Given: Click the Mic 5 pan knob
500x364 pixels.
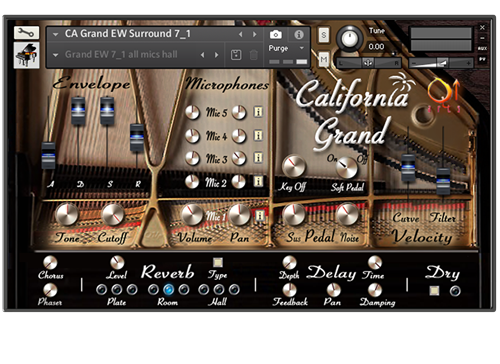Looking at the screenshot, I should point(239,113).
